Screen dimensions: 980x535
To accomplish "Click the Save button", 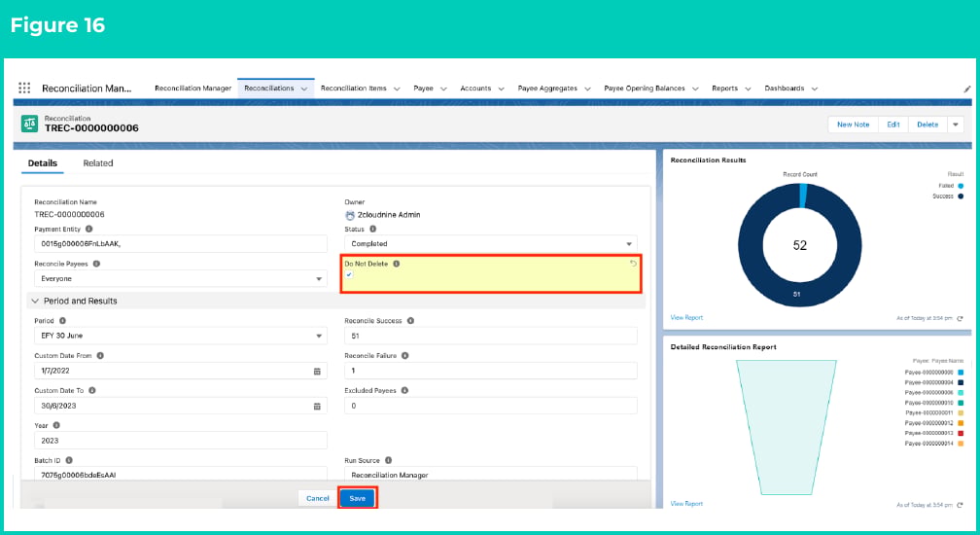I will tap(358, 498).
